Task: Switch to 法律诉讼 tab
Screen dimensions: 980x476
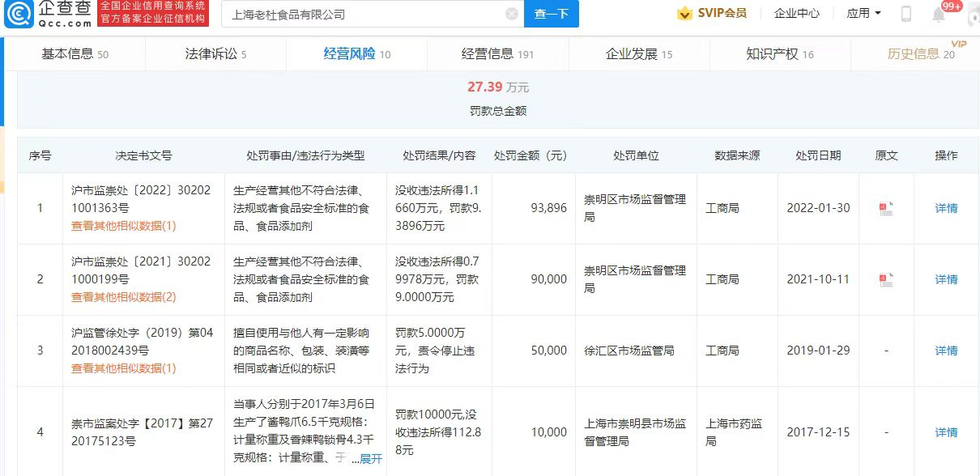Action: coord(215,54)
